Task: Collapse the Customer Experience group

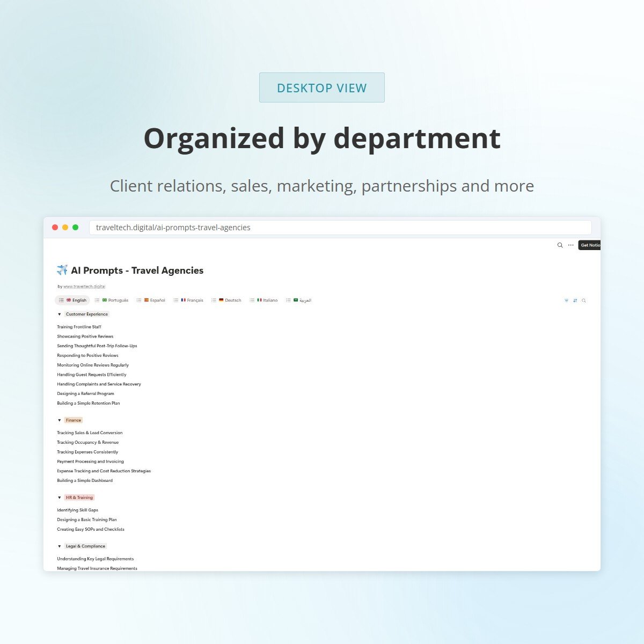Action: 60,314
